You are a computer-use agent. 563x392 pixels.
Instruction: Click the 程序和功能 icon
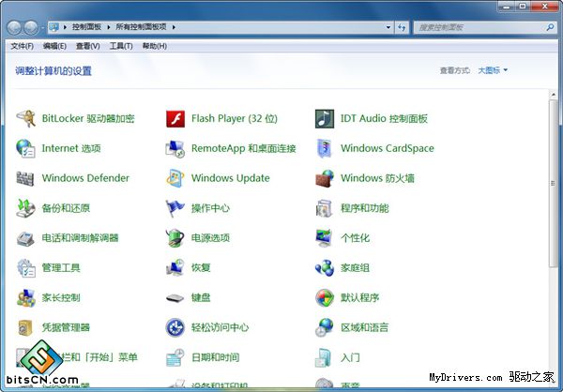pyautogui.click(x=325, y=208)
